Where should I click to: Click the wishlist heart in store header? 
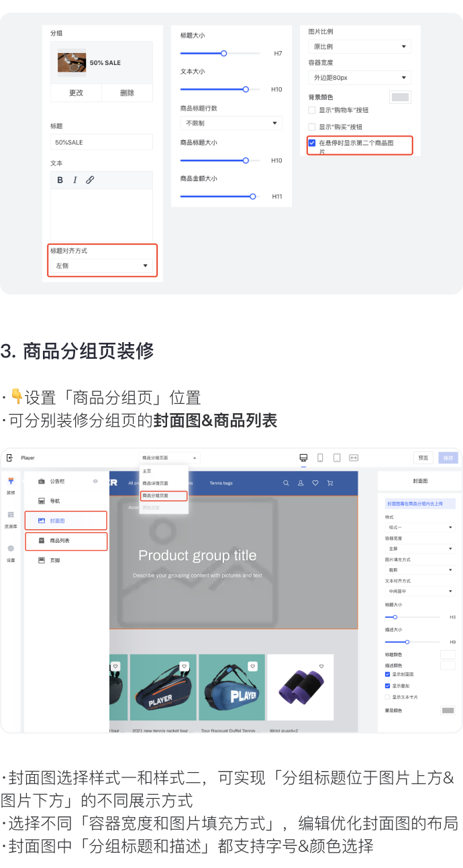[x=315, y=483]
